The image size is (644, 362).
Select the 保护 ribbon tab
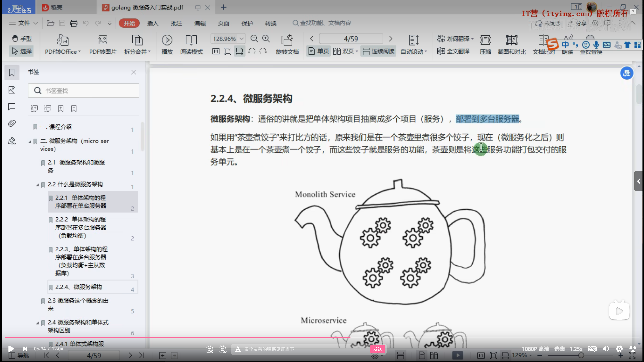tap(247, 23)
